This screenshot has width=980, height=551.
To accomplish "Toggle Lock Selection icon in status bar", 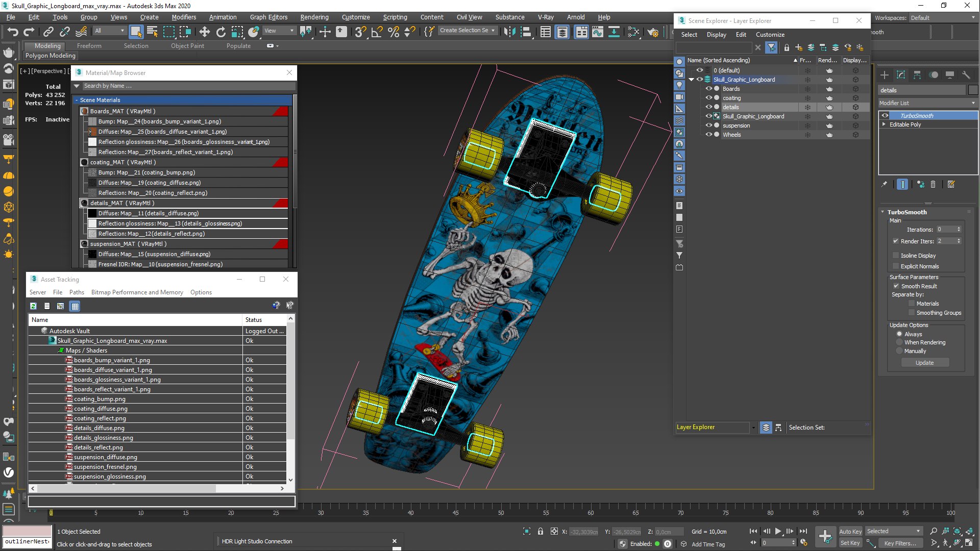I will [x=541, y=531].
